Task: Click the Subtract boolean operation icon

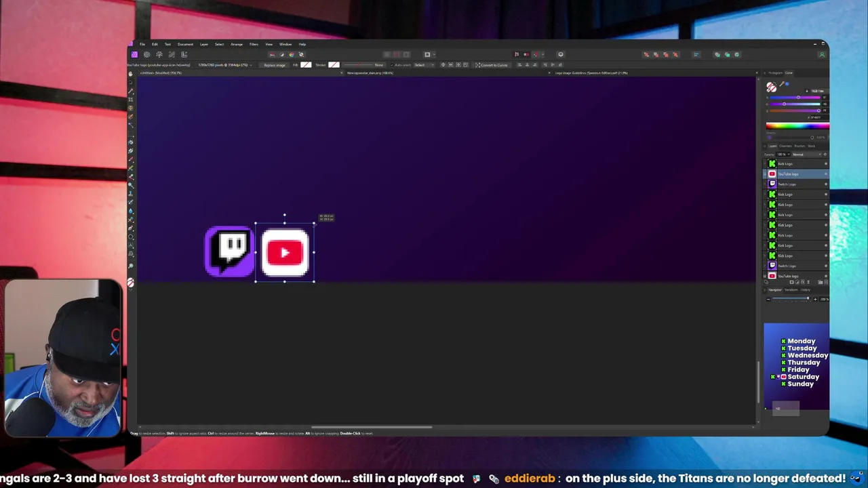Action: click(727, 54)
